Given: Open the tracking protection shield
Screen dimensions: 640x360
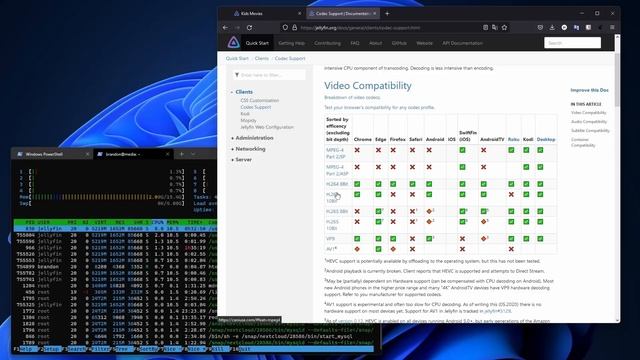Looking at the screenshot, I should (285, 28).
